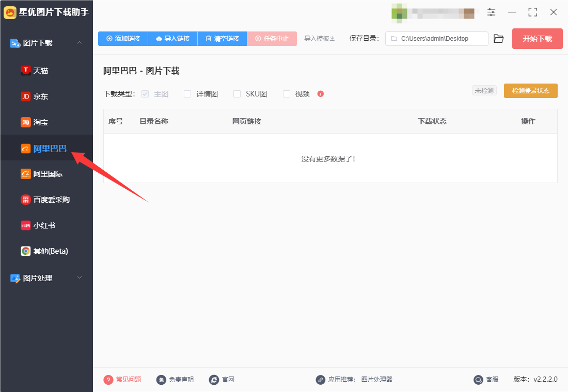Image resolution: width=568 pixels, height=392 pixels.
Task: Enable the 详情图 checkbox
Action: click(x=187, y=94)
